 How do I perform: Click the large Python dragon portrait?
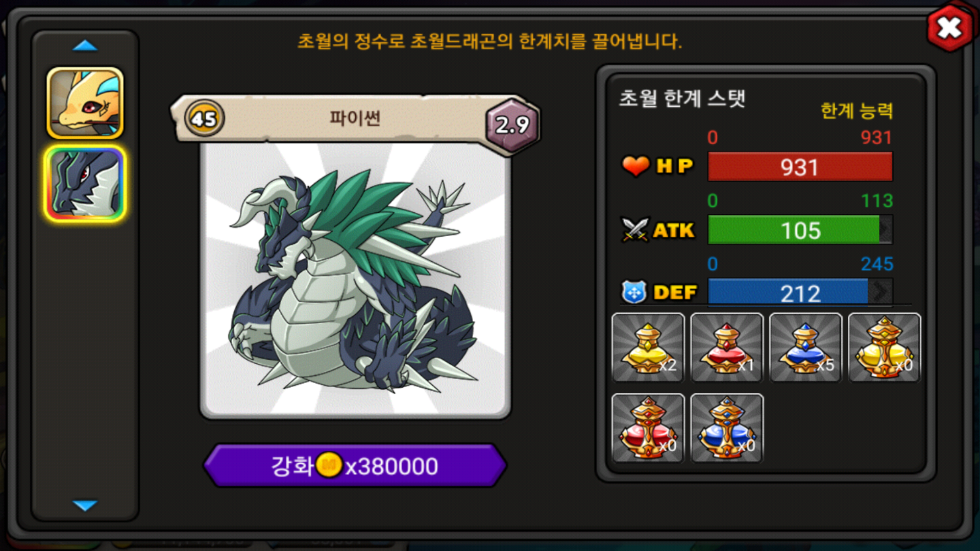coord(355,281)
